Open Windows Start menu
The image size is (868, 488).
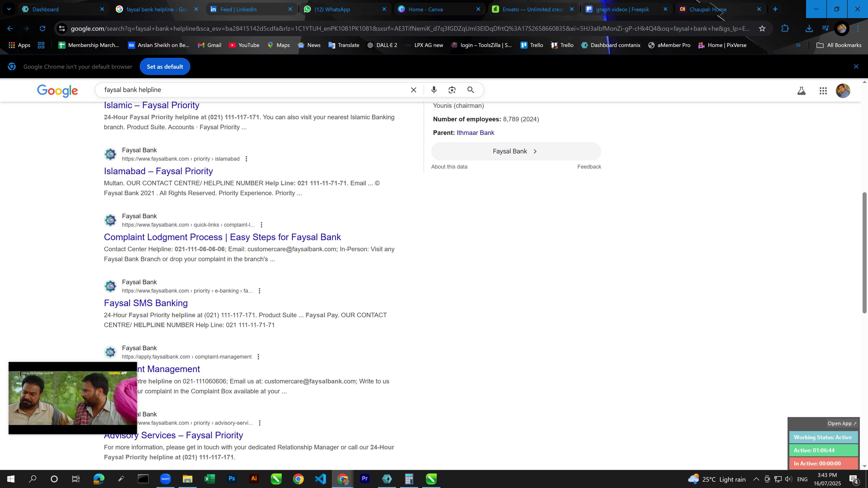pyautogui.click(x=10, y=479)
